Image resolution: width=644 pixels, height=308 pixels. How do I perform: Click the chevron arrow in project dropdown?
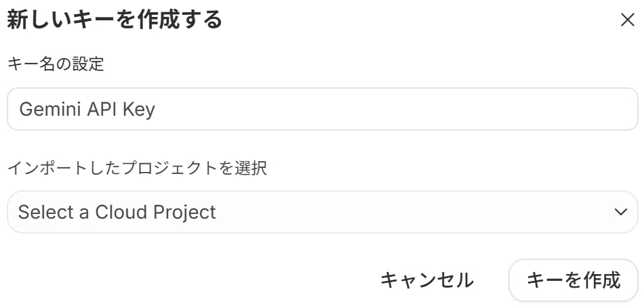tap(620, 212)
